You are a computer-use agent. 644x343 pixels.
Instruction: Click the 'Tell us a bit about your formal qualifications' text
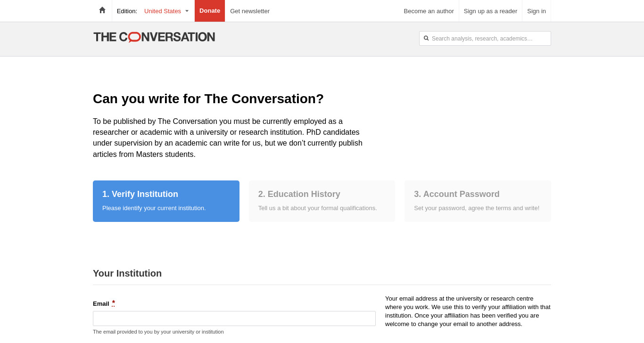tap(318, 208)
